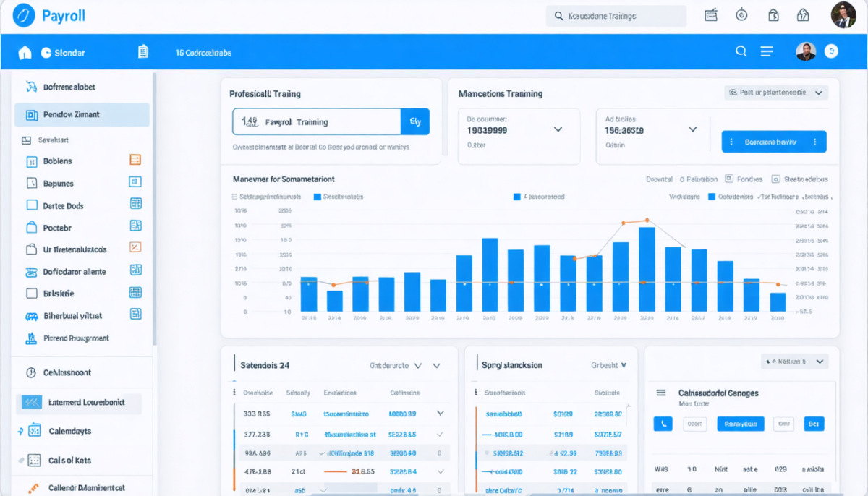Select Dofrenealobet in the sidebar
868x496 pixels.
coord(69,87)
